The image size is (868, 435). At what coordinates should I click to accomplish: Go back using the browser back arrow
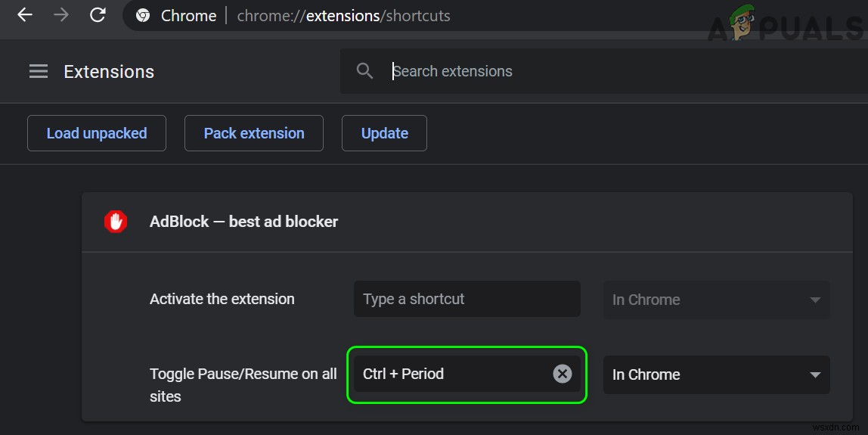pos(25,15)
